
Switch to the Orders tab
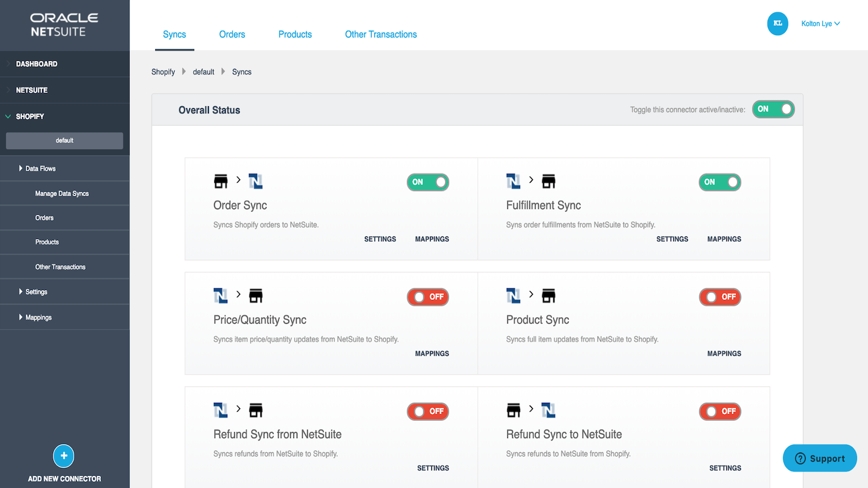(232, 35)
